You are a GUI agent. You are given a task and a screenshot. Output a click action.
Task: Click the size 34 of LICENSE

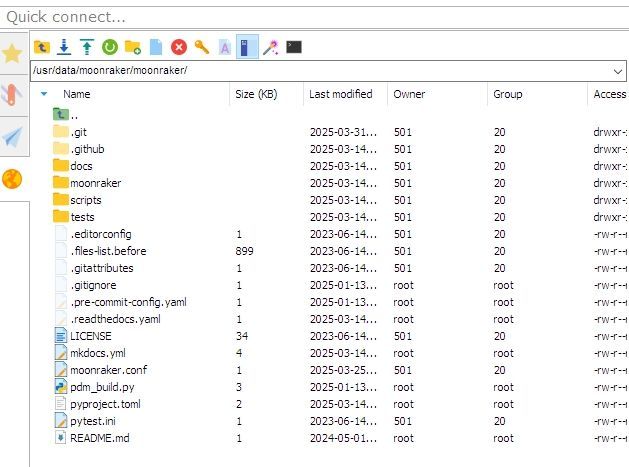point(242,336)
